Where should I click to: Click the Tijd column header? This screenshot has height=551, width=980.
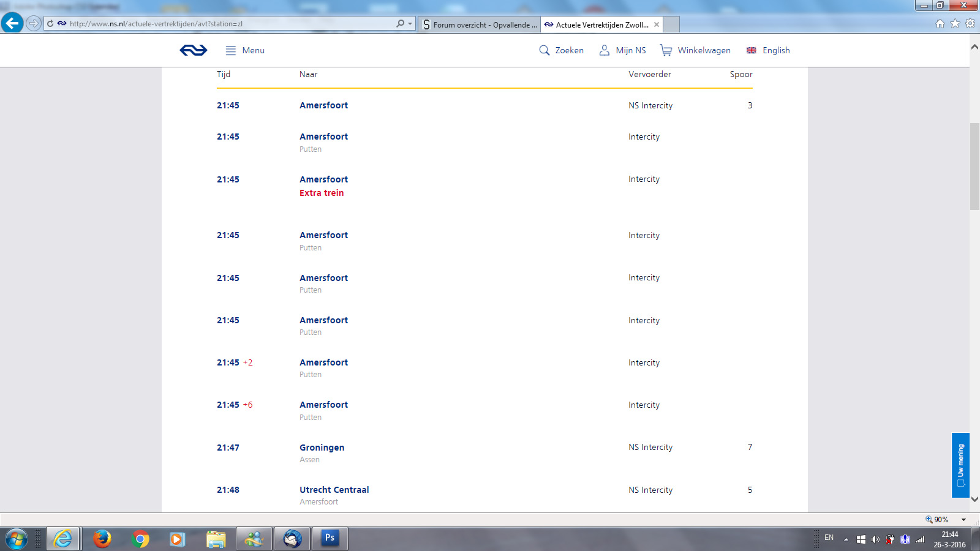click(x=224, y=74)
